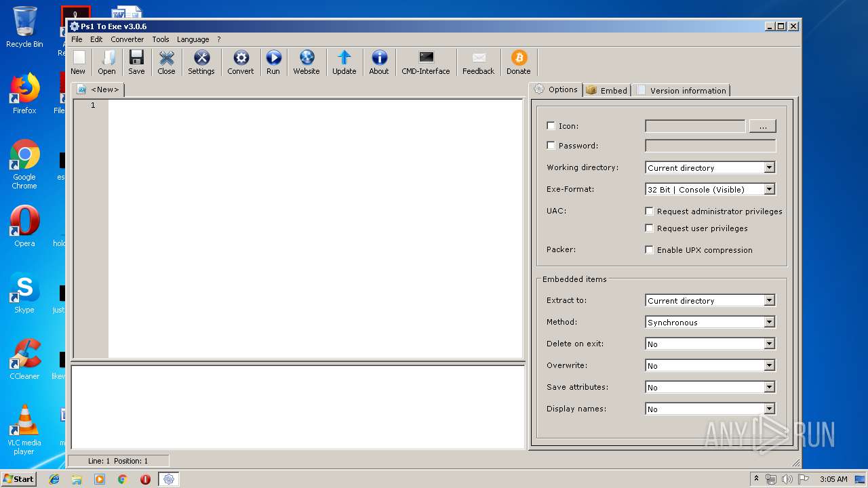The image size is (868, 488).
Task: Open the About info icon
Action: tap(379, 62)
